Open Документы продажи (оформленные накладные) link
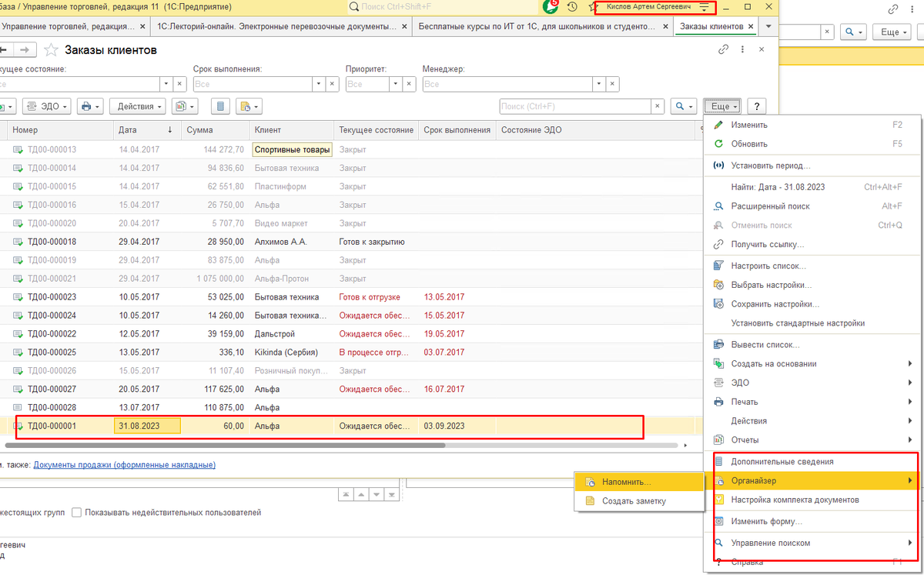Viewport: 924px width, 575px height. [125, 465]
